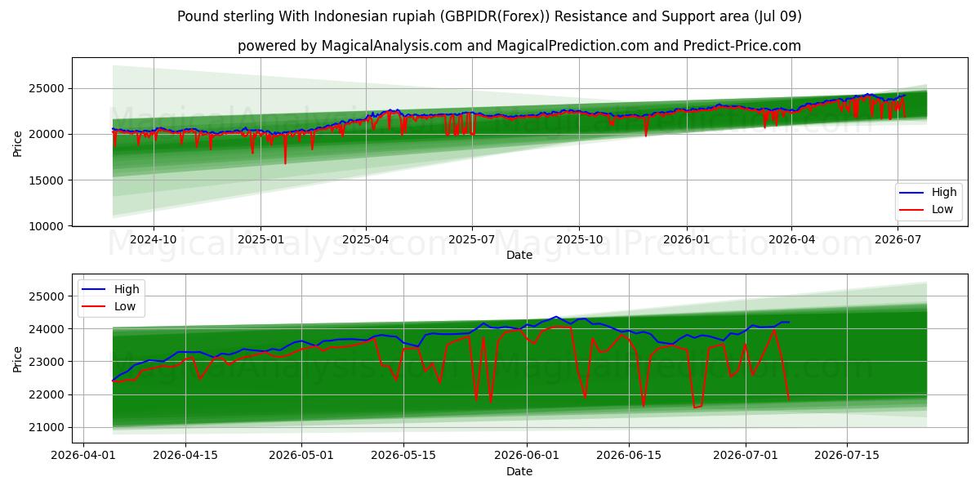Click the '2026-05-01' date tick label
980x490 pixels.
coord(301,456)
